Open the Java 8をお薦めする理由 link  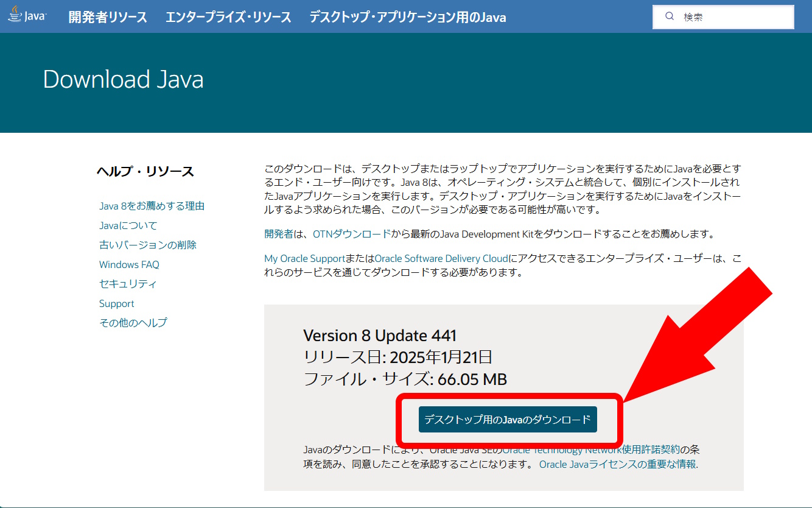152,206
